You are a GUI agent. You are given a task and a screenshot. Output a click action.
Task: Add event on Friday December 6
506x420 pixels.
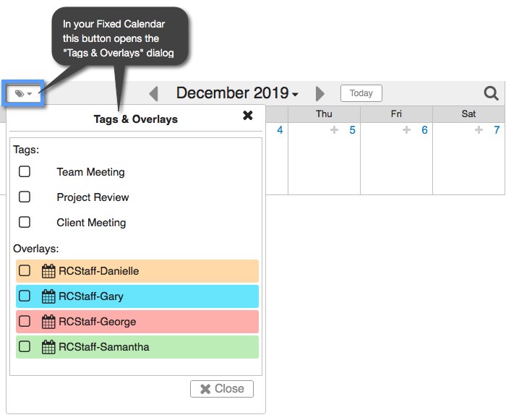click(x=406, y=130)
